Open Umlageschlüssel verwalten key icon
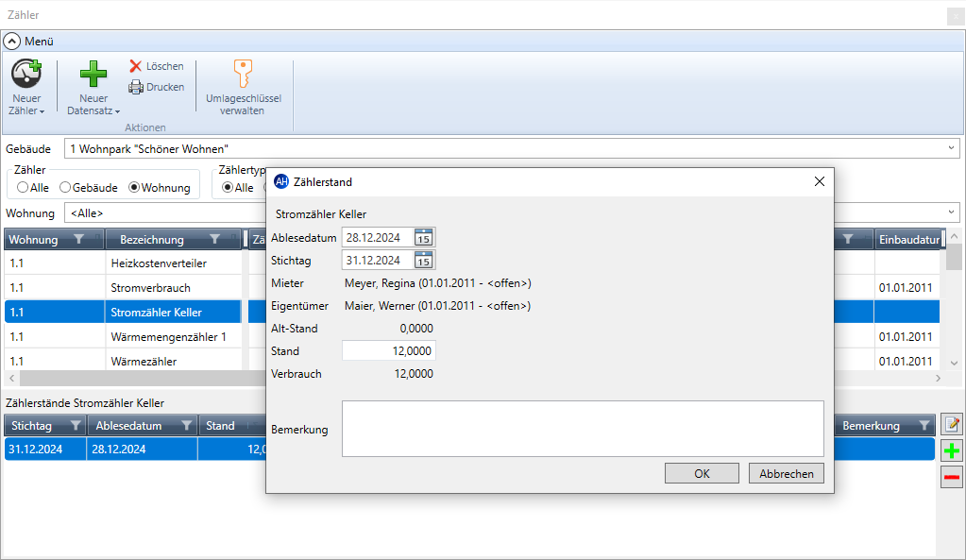 coord(244,75)
